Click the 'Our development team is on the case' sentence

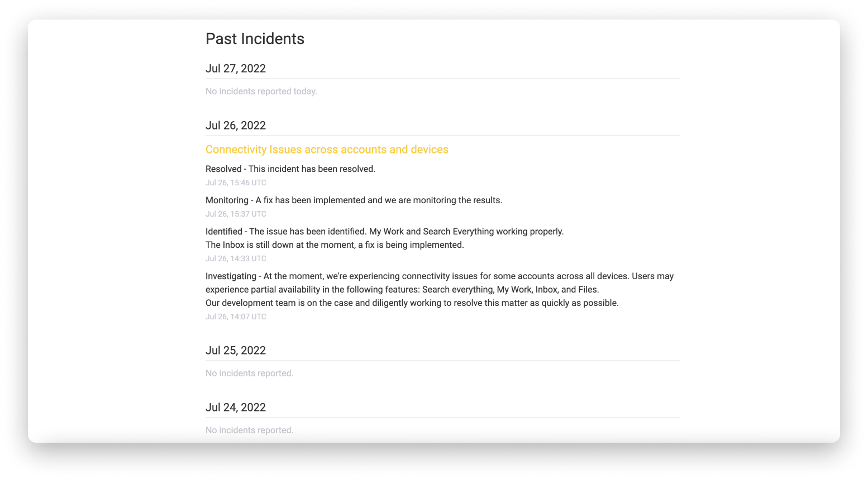[412, 303]
